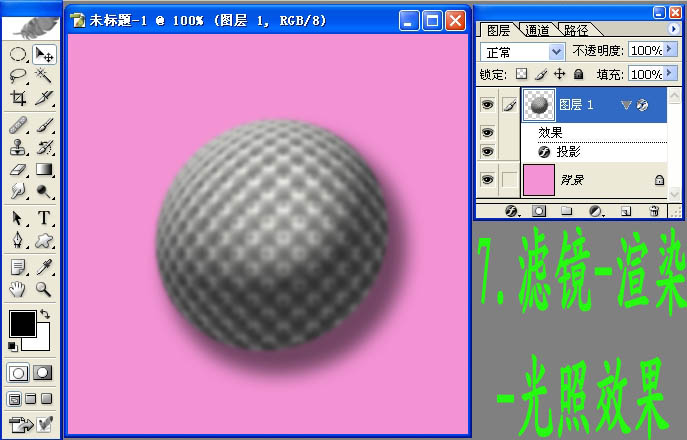Image resolution: width=687 pixels, height=440 pixels.
Task: Click the 不透明度 100% value field
Action: 646,50
